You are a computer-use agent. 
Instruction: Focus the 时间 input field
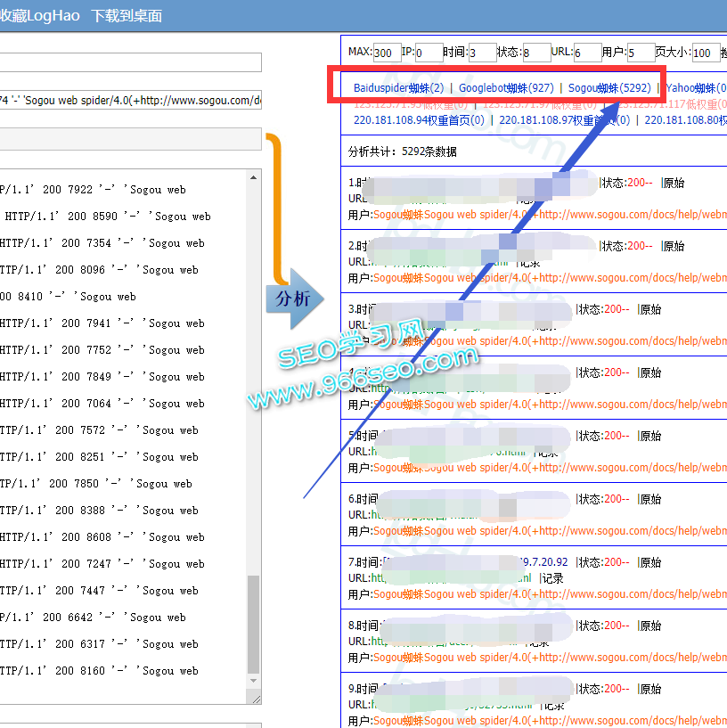coord(483,53)
